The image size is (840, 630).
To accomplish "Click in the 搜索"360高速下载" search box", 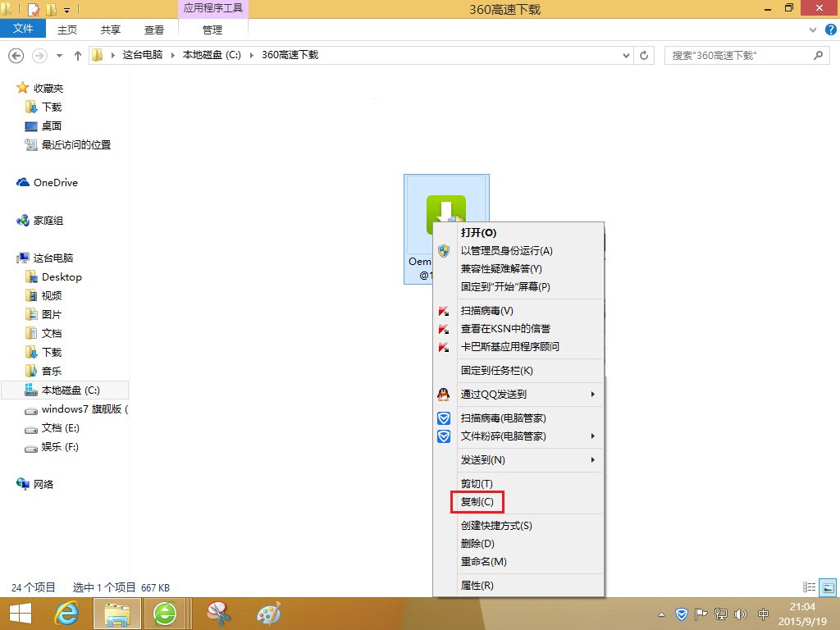I will (x=738, y=56).
